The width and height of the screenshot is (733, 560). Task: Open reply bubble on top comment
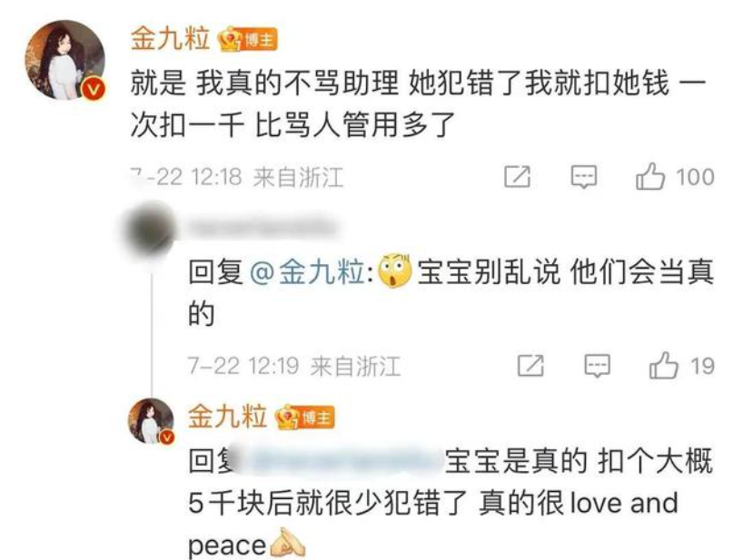point(584,177)
